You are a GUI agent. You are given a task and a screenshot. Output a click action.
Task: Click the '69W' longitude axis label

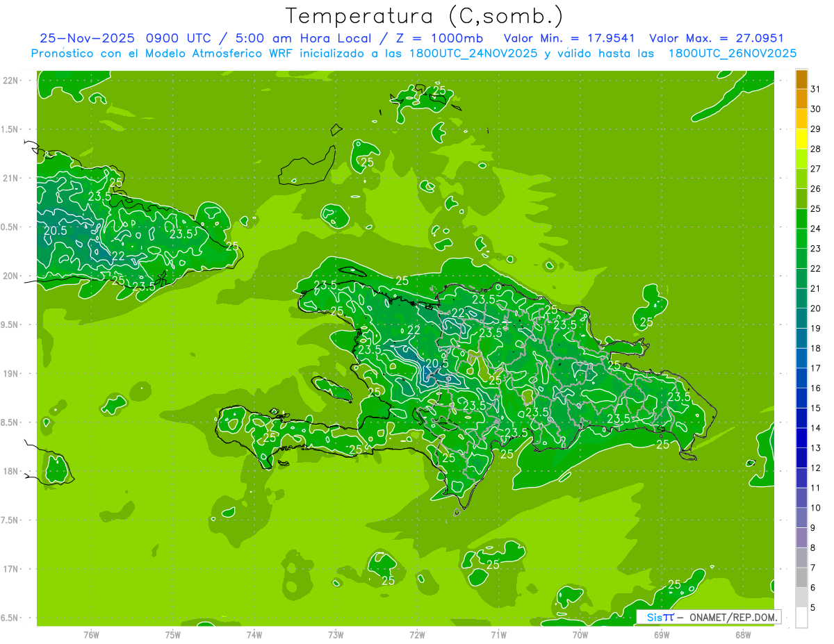pos(662,634)
